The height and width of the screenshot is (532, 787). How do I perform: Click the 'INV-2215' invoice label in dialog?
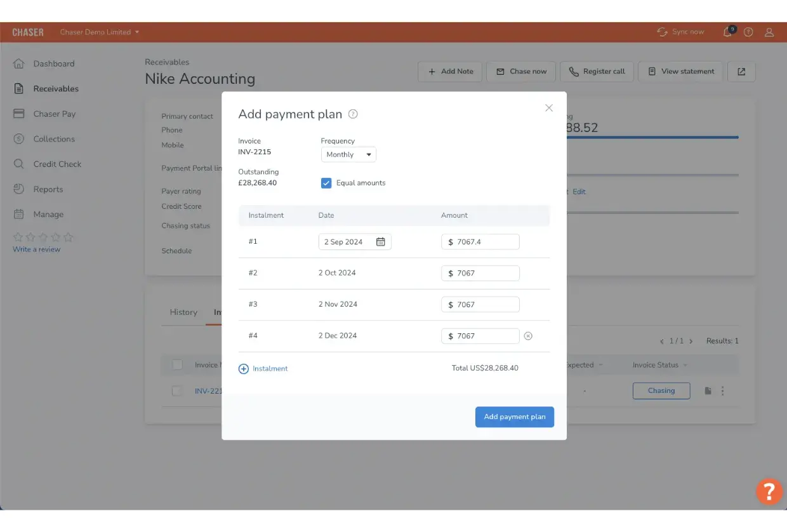[x=255, y=152]
